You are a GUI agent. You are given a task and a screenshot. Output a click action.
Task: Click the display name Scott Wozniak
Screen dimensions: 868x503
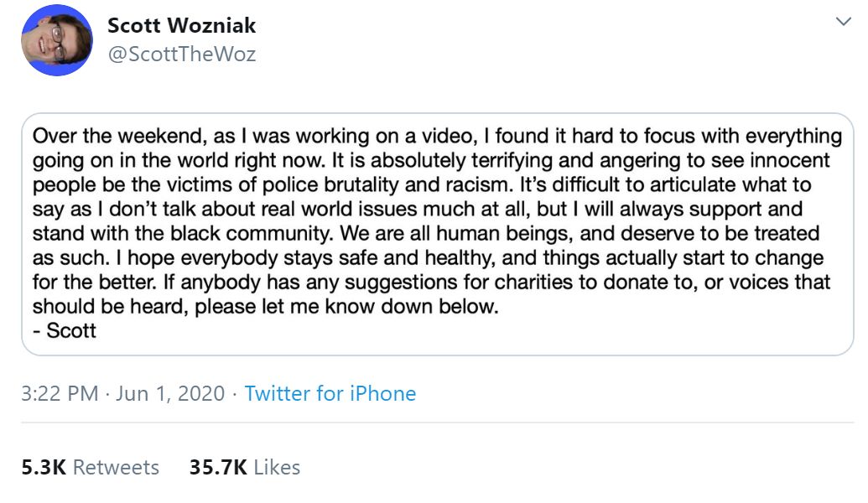pos(180,26)
